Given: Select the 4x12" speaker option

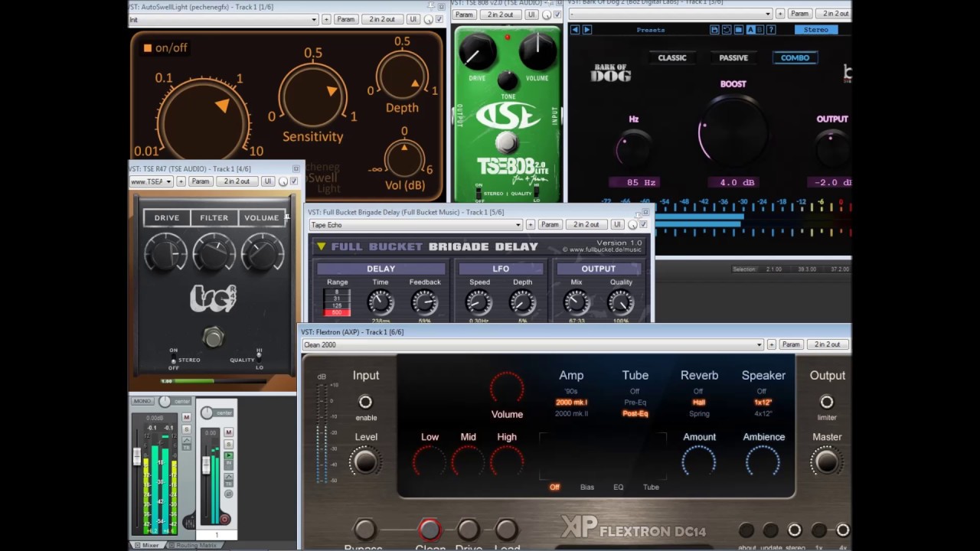Looking at the screenshot, I should pyautogui.click(x=763, y=414).
